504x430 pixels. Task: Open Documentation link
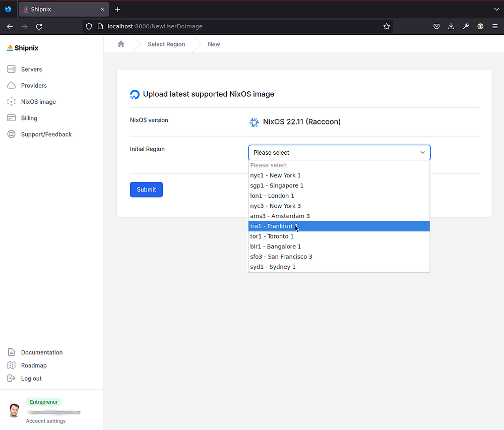click(42, 352)
